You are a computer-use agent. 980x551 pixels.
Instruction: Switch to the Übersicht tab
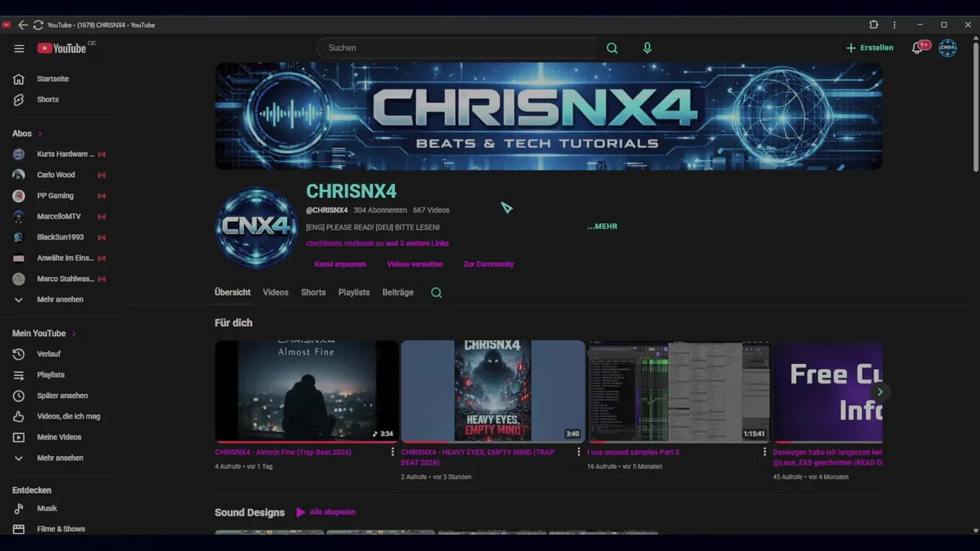[233, 292]
